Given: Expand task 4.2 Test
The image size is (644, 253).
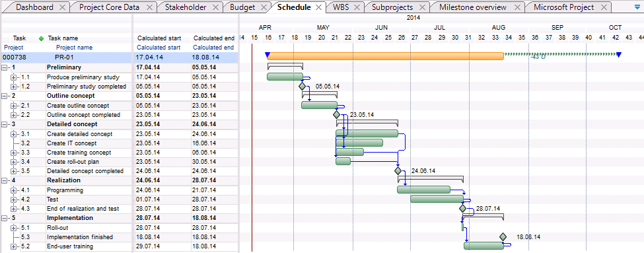Looking at the screenshot, I should (x=14, y=199).
